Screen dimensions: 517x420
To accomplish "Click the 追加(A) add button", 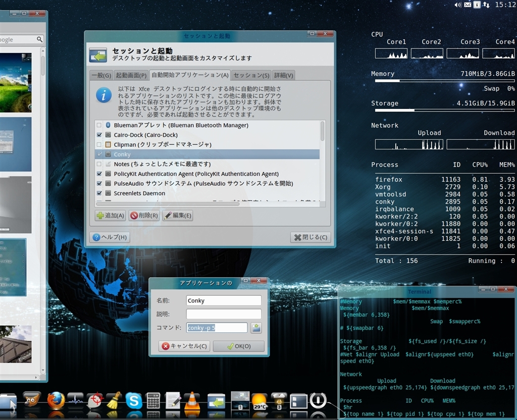I will [x=110, y=216].
